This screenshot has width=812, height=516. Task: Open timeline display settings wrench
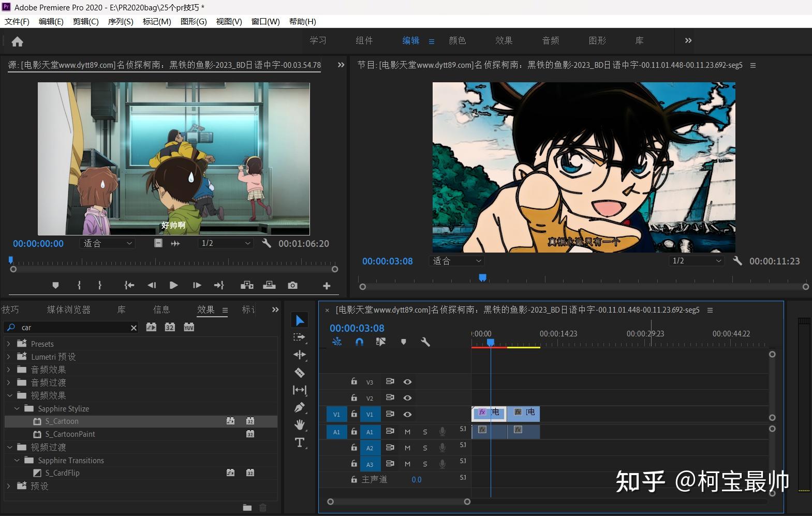coord(425,342)
